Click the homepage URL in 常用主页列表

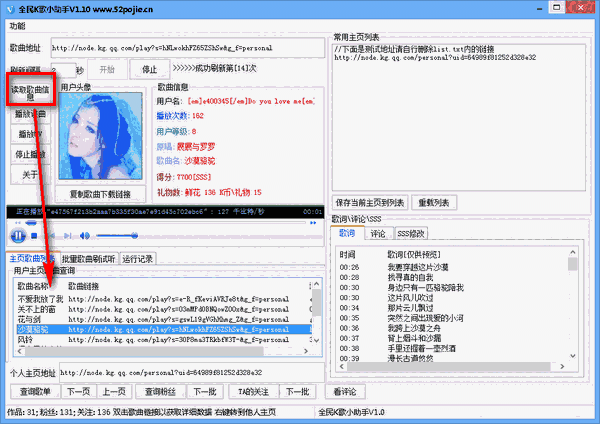pos(435,57)
